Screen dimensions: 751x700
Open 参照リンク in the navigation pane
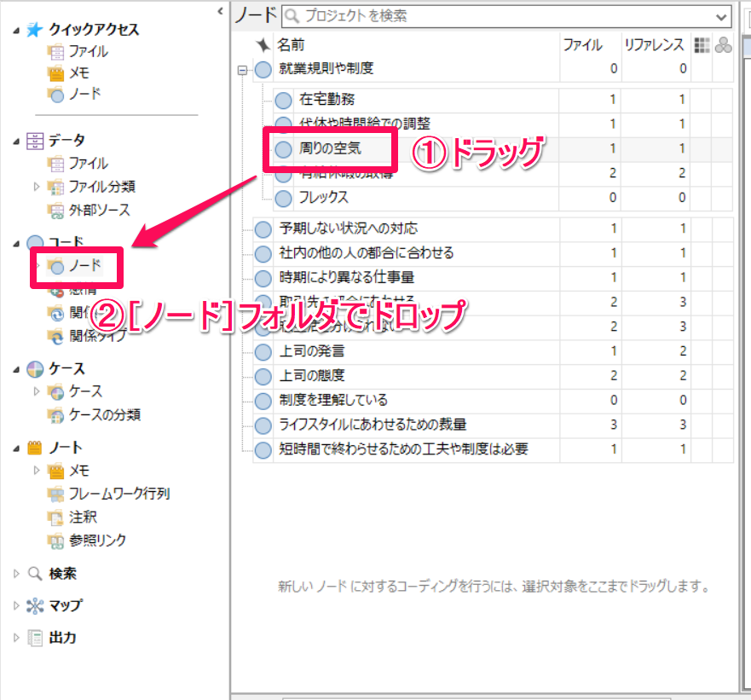click(x=98, y=541)
